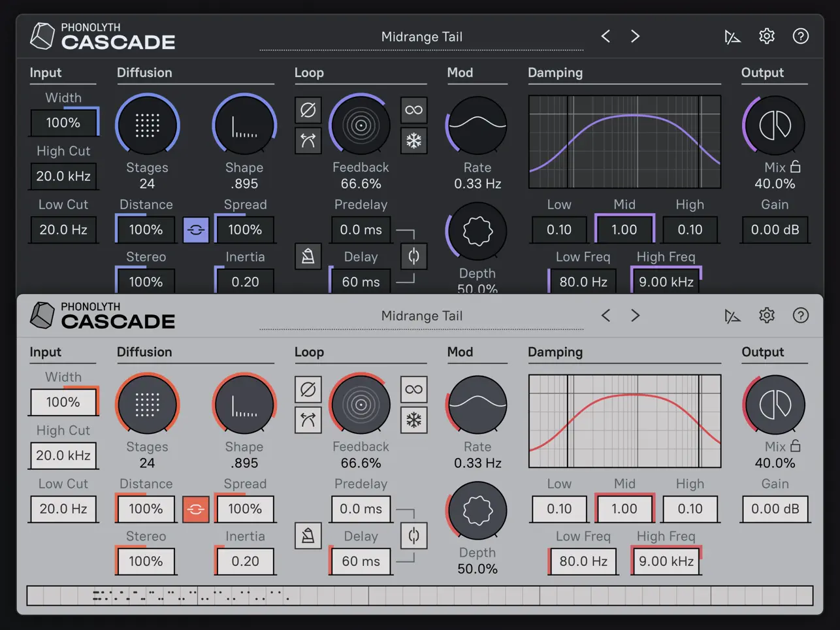Viewport: 840px width, 630px height.
Task: Toggle phase invert icon in light Loop section
Action: (x=308, y=390)
